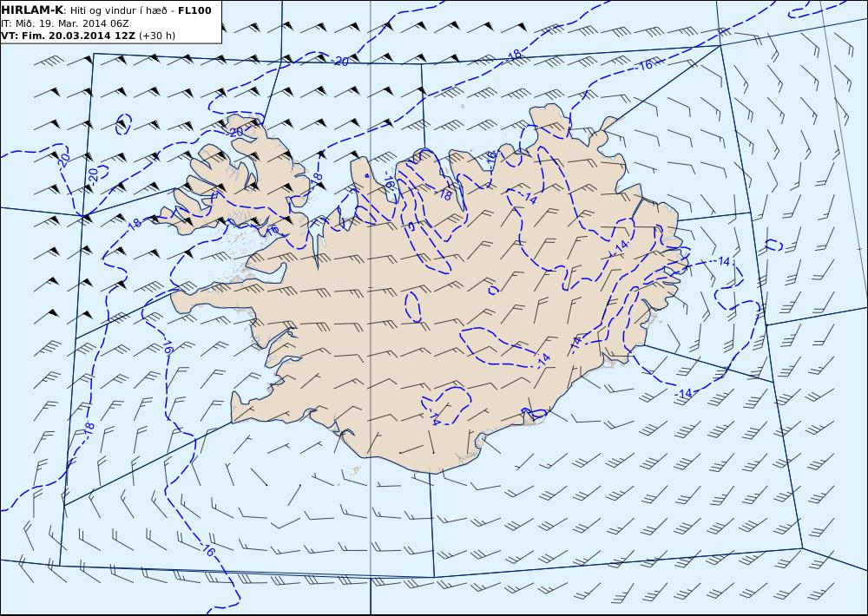Image resolution: width=868 pixels, height=616 pixels.
Task: Select the FL100 flight level label
Action: (194, 10)
